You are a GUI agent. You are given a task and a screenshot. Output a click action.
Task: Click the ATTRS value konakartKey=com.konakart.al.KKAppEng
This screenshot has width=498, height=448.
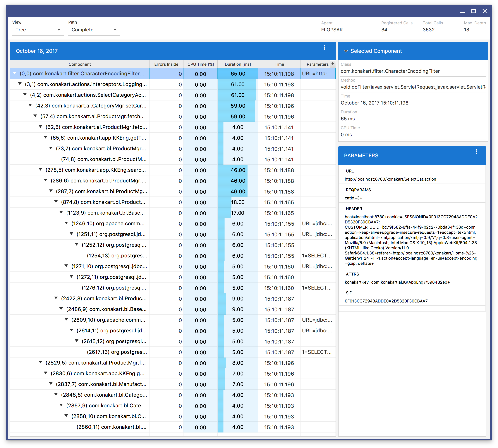(397, 282)
